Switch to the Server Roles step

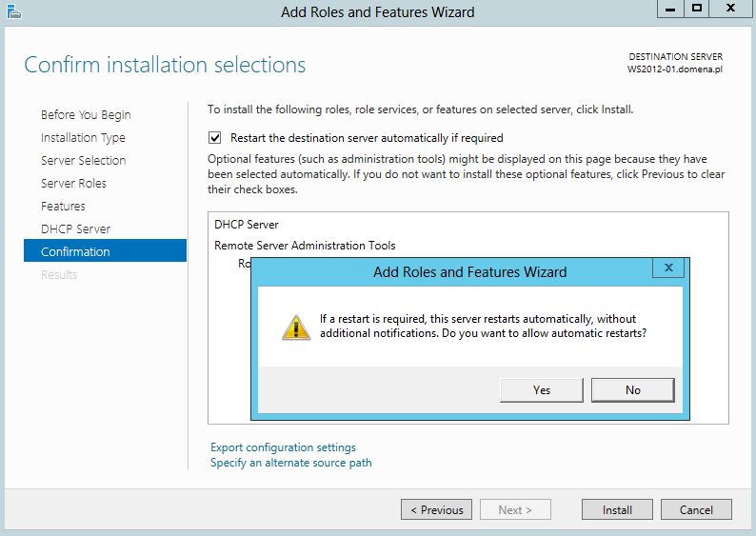click(x=73, y=183)
